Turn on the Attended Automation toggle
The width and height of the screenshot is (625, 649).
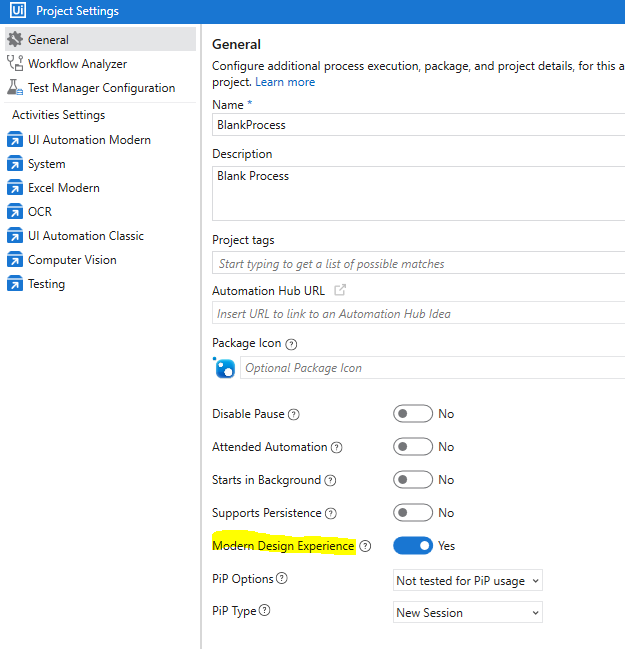[413, 447]
